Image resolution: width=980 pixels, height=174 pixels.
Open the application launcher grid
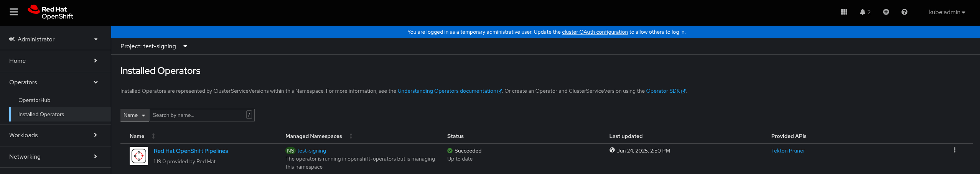click(844, 12)
